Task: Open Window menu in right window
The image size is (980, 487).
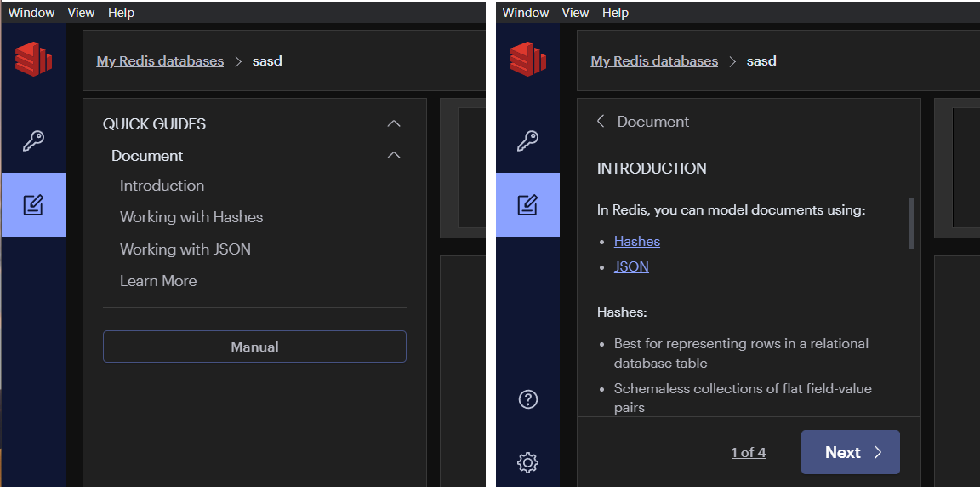Action: pos(526,13)
